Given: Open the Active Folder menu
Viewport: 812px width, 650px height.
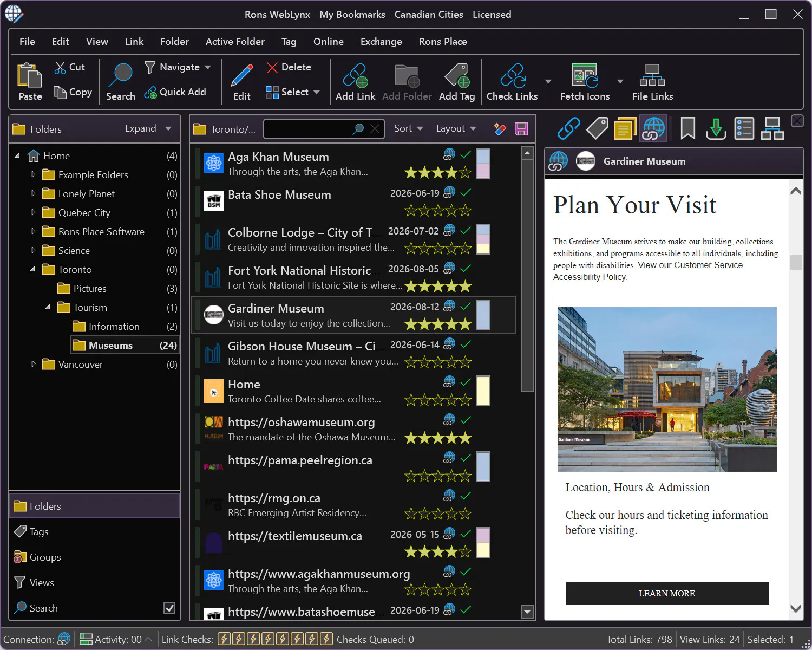Looking at the screenshot, I should [x=235, y=42].
